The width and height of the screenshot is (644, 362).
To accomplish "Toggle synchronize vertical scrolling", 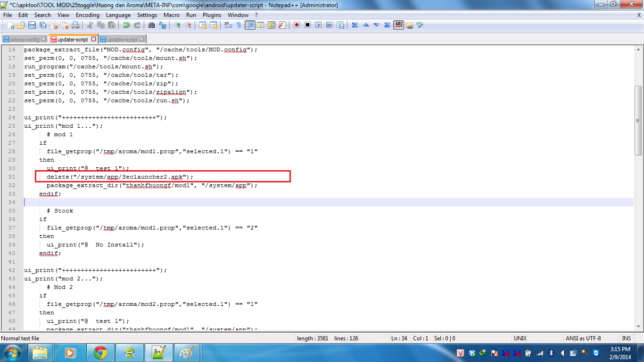I will click(203, 25).
